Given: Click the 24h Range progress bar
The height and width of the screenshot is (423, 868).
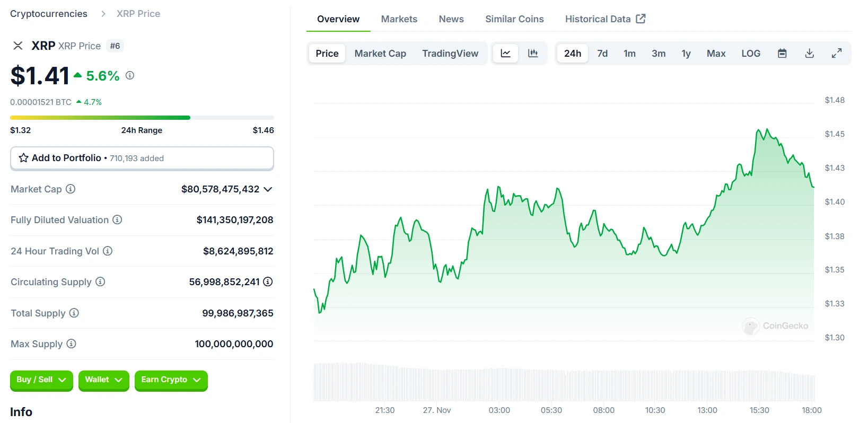Looking at the screenshot, I should [142, 118].
